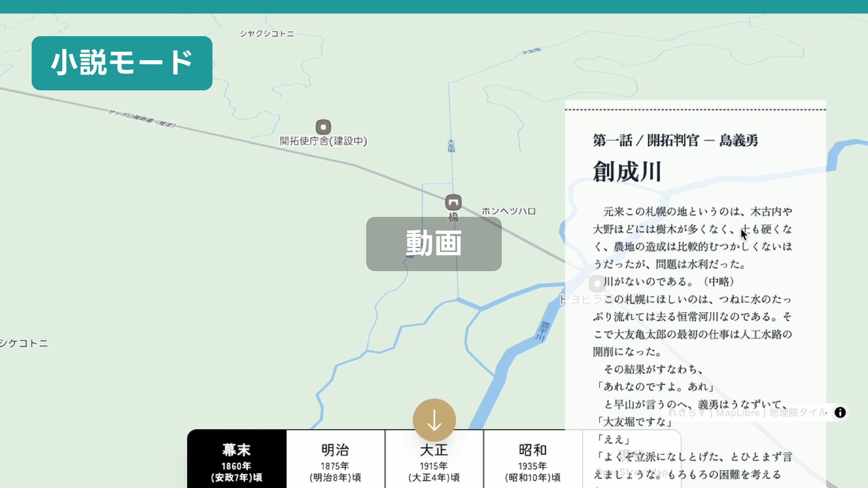
Task: Select the 幕末 1860年 era tab
Action: (236, 462)
